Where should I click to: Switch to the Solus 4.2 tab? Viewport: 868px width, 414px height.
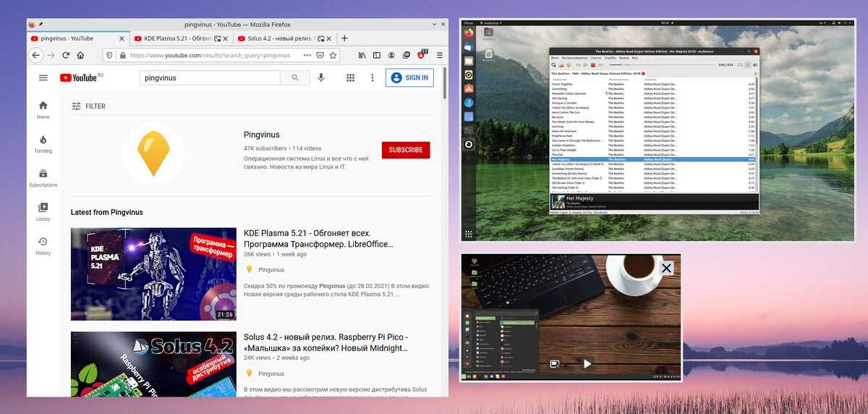coord(278,38)
